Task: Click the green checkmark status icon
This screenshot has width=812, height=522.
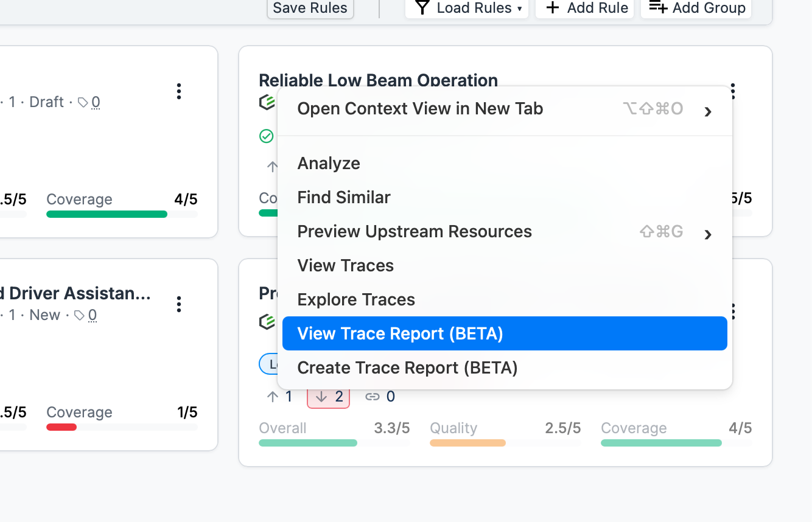Action: click(x=266, y=136)
